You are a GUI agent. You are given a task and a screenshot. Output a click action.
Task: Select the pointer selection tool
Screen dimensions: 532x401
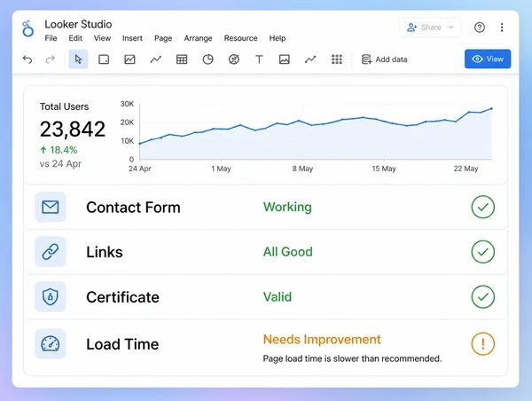78,59
